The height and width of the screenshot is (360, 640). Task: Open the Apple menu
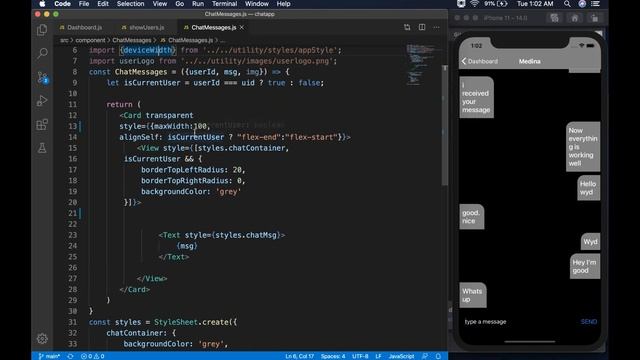pyautogui.click(x=42, y=4)
